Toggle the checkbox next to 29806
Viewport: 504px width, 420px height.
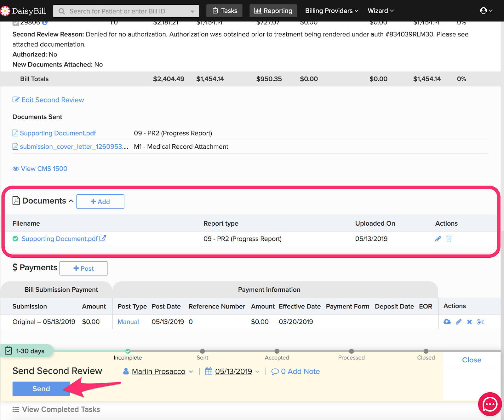pyautogui.click(x=16, y=23)
